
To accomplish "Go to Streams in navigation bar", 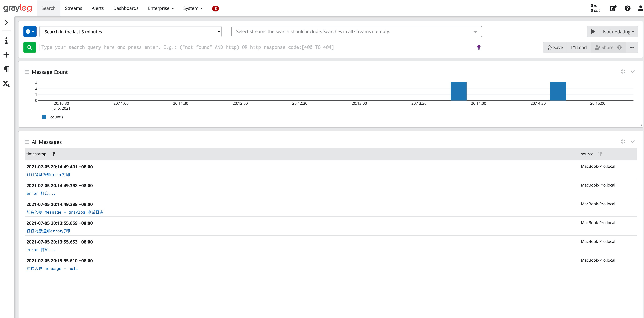I will tap(73, 8).
